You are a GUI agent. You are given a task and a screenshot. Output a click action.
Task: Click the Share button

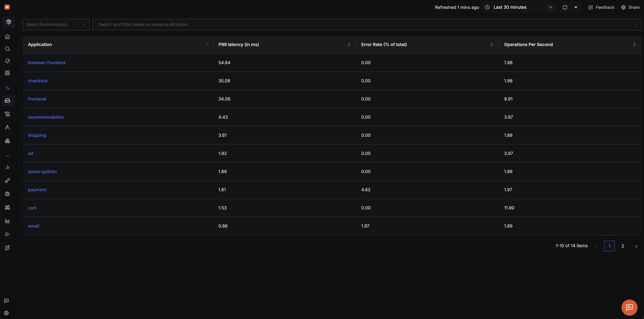pos(630,7)
